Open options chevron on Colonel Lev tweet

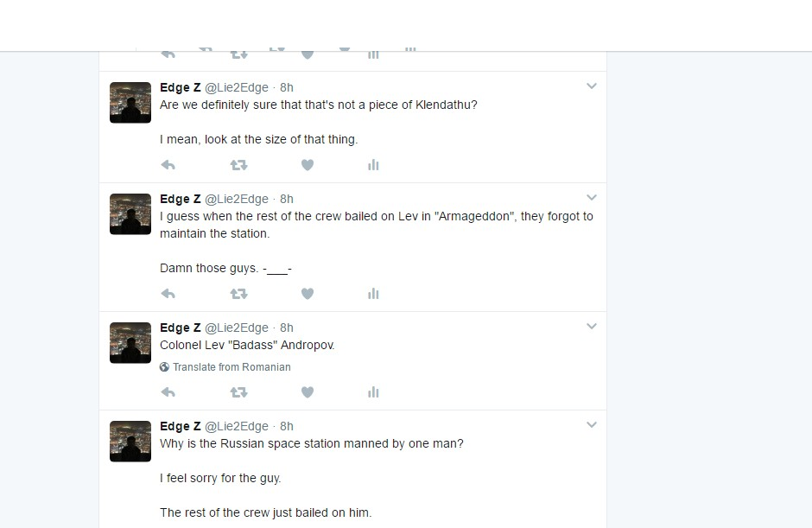pyautogui.click(x=592, y=327)
